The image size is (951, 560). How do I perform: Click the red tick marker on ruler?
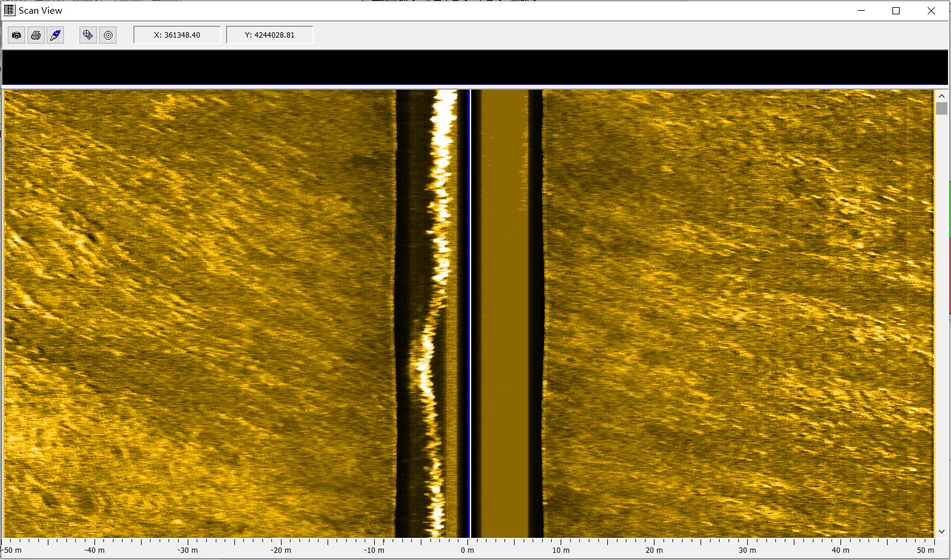click(x=384, y=542)
